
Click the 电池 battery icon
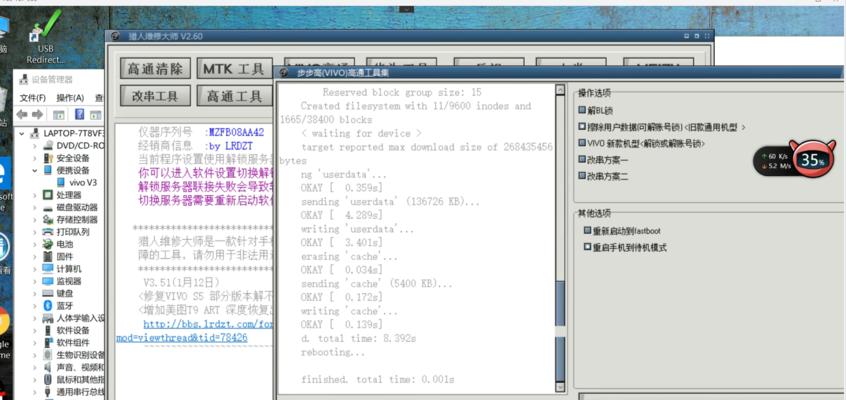tap(48, 244)
